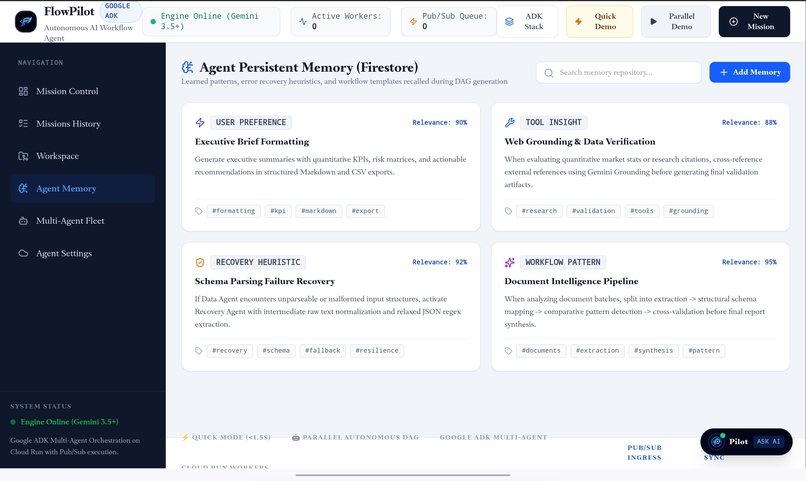Click the Google ADK badge

(119, 11)
